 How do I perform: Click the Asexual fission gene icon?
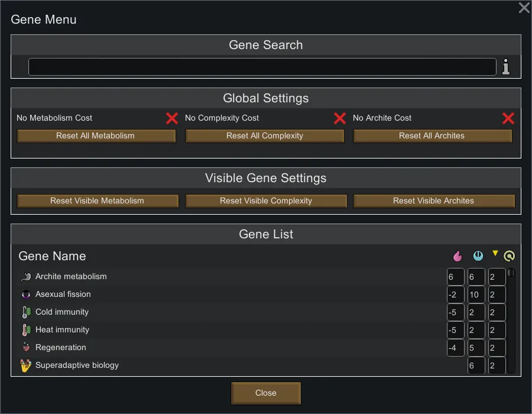pos(25,295)
